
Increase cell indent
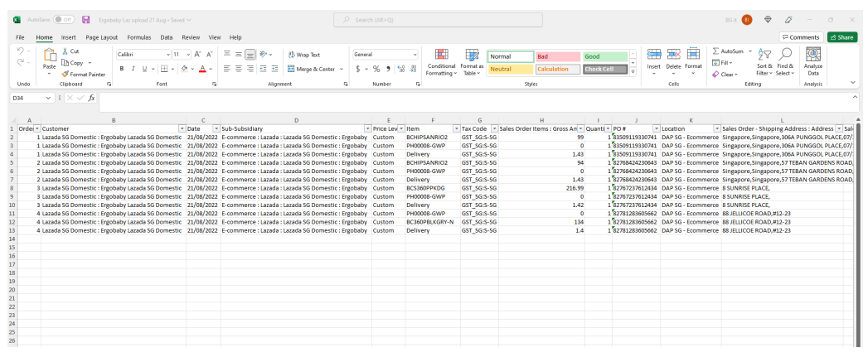pos(274,70)
